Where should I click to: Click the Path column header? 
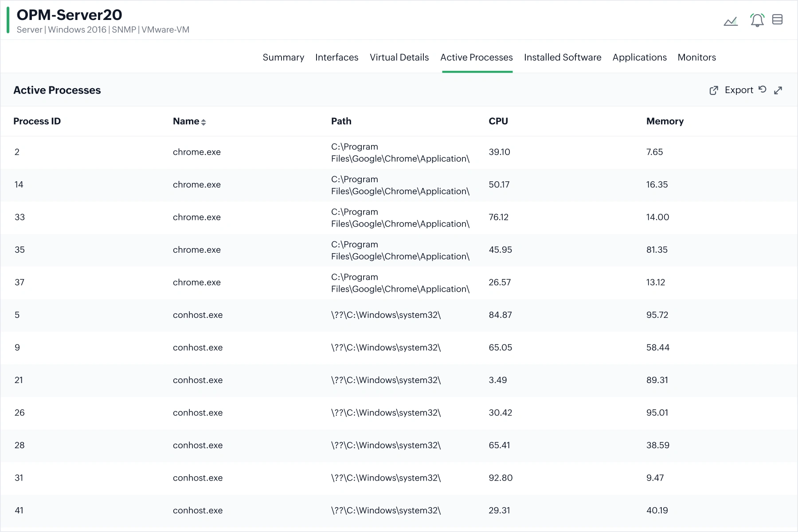(341, 121)
